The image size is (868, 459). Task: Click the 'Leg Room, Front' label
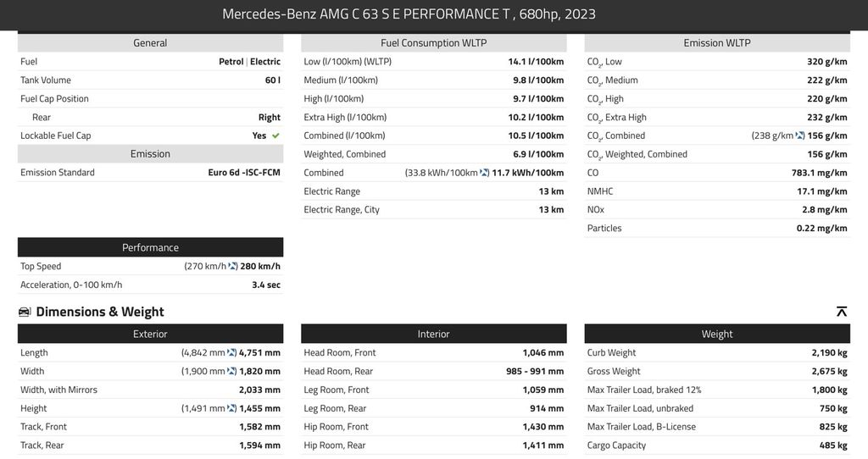336,390
